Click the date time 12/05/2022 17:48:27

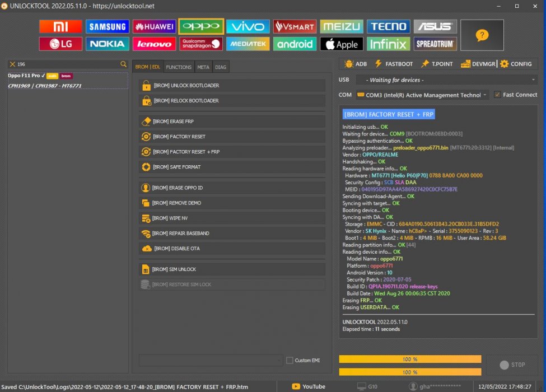pos(505,386)
